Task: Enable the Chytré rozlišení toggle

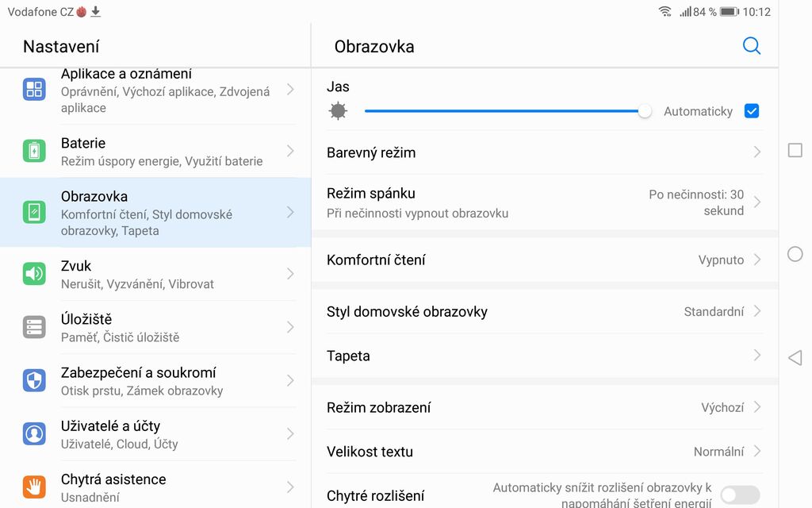Action: point(739,495)
